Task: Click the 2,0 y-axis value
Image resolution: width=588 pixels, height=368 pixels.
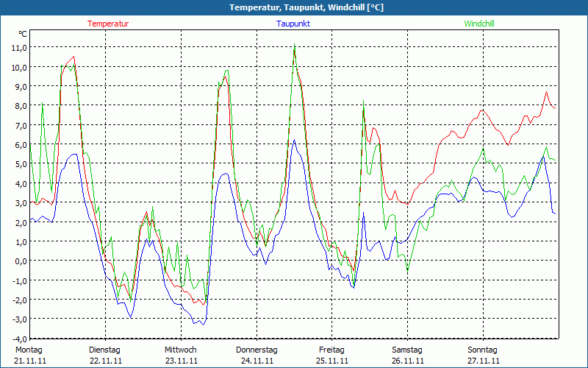Action: point(21,223)
